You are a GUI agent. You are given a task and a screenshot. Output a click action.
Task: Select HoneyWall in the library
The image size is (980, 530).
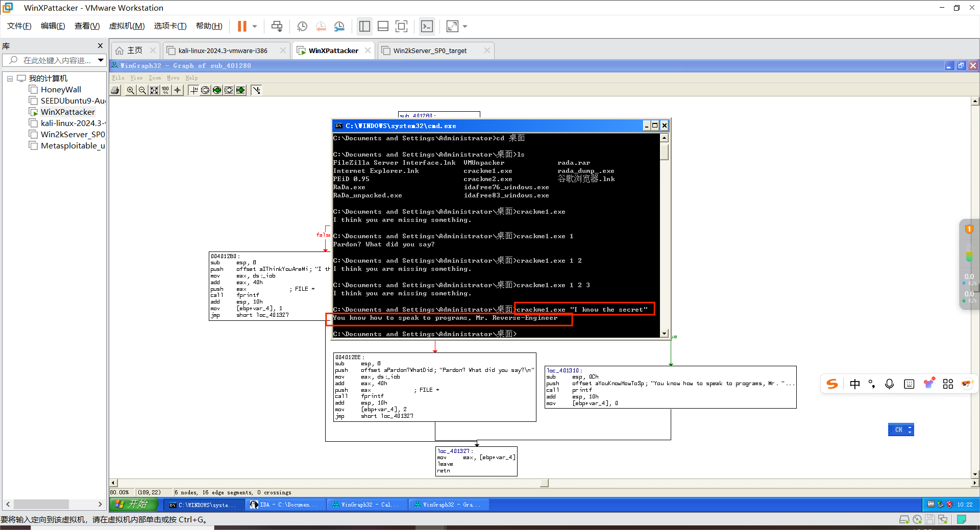61,90
